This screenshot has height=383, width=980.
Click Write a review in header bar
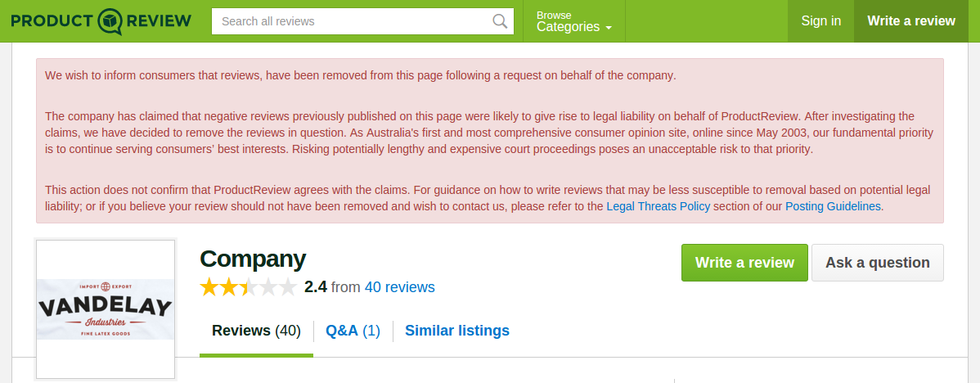coord(911,21)
